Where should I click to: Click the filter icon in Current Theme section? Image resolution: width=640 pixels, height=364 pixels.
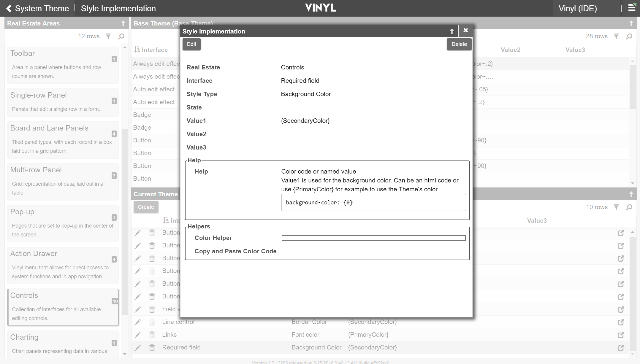point(616,207)
